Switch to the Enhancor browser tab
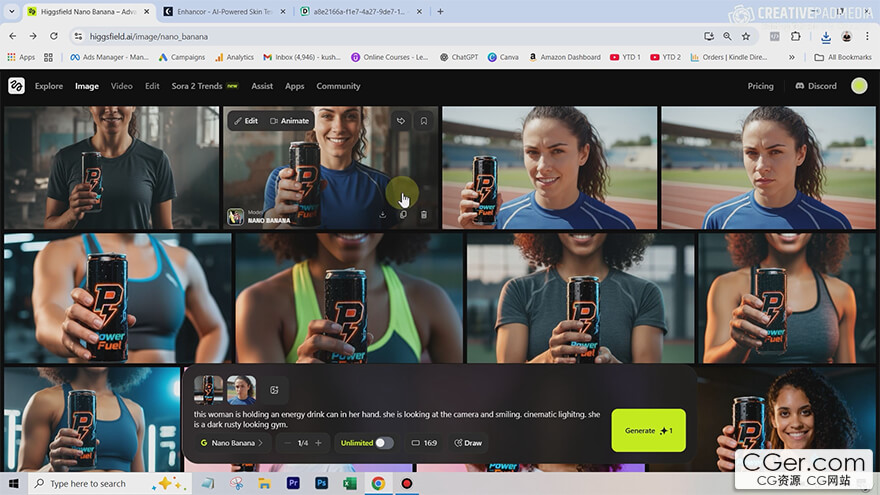 point(218,11)
